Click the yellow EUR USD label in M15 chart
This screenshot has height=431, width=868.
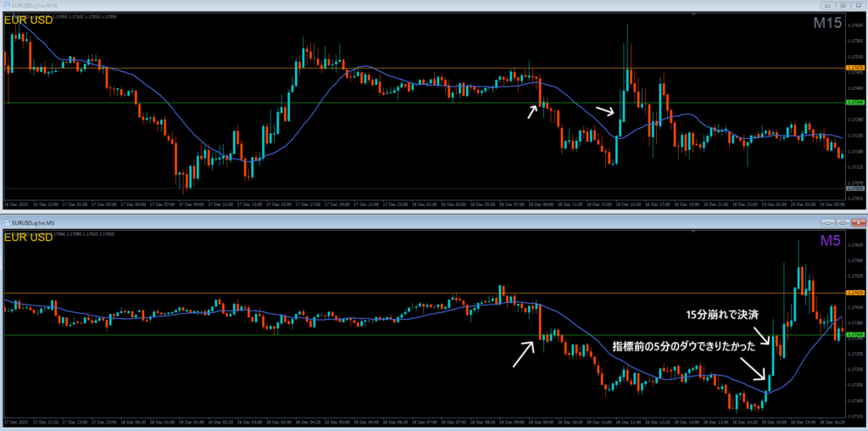28,20
